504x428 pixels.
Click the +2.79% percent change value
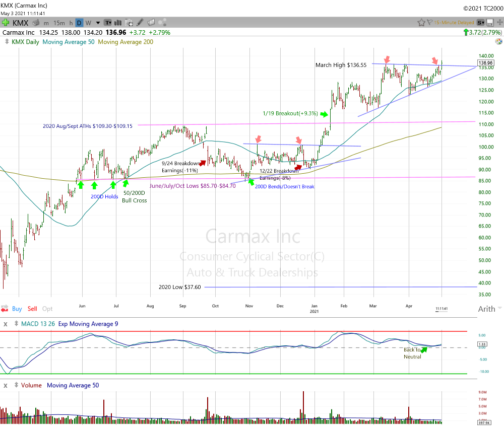tap(159, 32)
